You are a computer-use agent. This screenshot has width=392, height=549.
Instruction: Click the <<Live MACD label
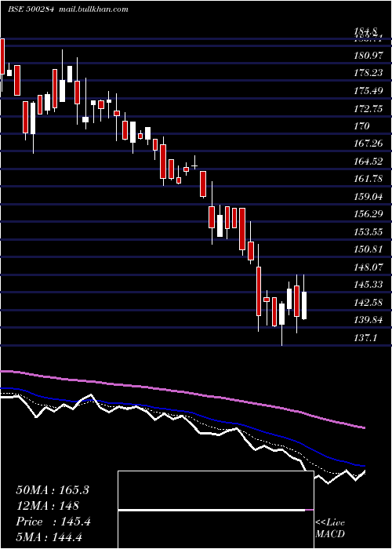click(330, 528)
